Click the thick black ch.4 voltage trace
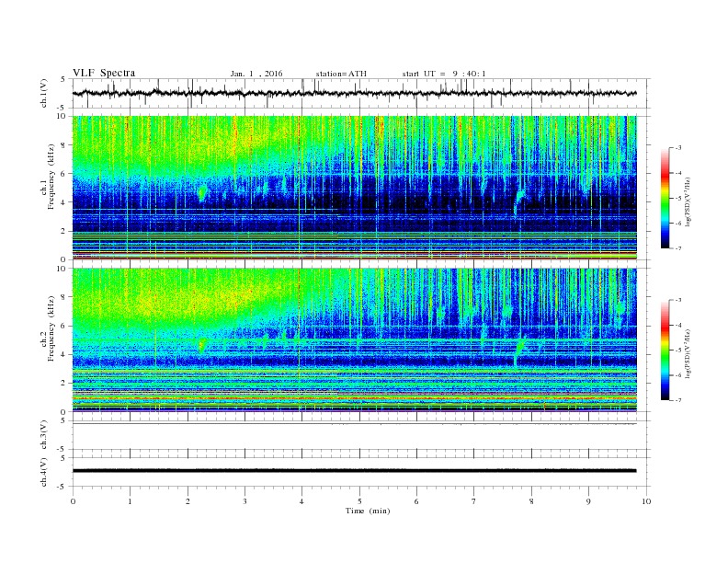The image size is (728, 563). coord(354,471)
